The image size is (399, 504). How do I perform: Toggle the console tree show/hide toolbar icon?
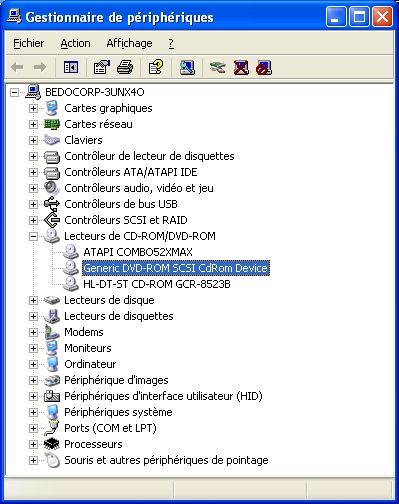tap(71, 68)
